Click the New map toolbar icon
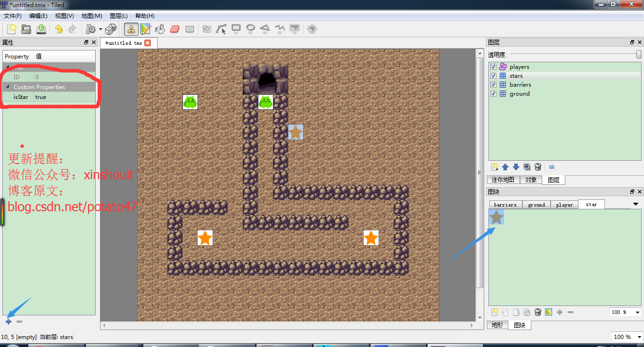 [x=12, y=29]
